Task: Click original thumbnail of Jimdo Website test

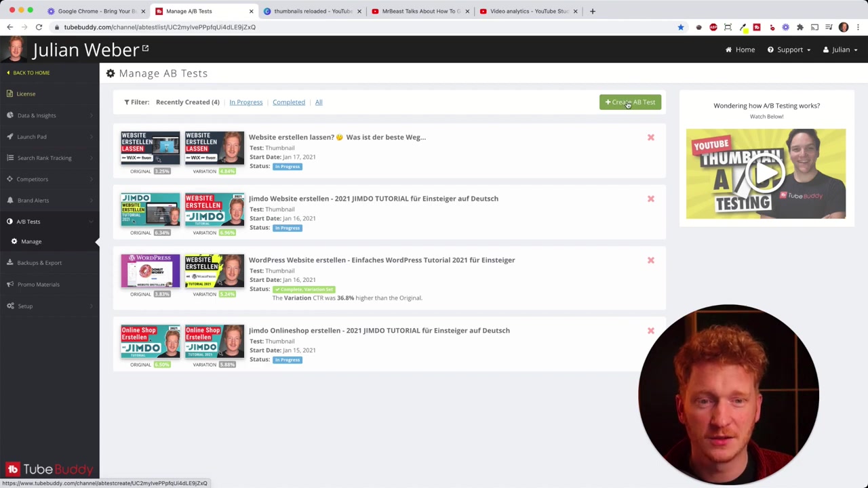Action: (151, 209)
